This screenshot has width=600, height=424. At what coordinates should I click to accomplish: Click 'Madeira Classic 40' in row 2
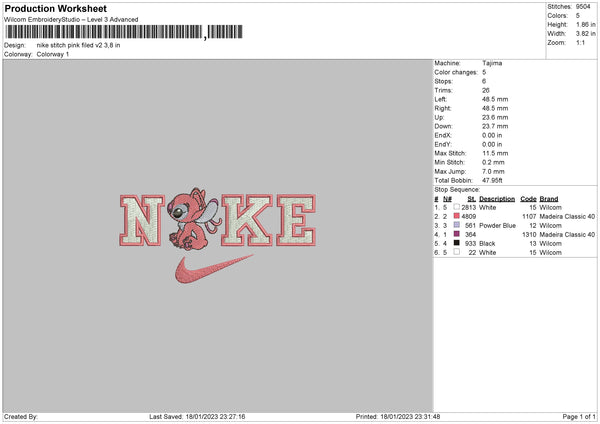click(x=567, y=216)
